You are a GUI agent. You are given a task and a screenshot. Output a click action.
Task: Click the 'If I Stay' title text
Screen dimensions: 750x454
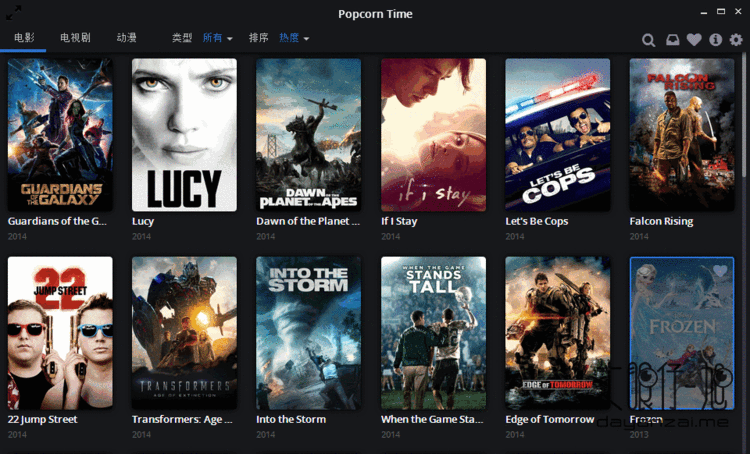pos(399,221)
